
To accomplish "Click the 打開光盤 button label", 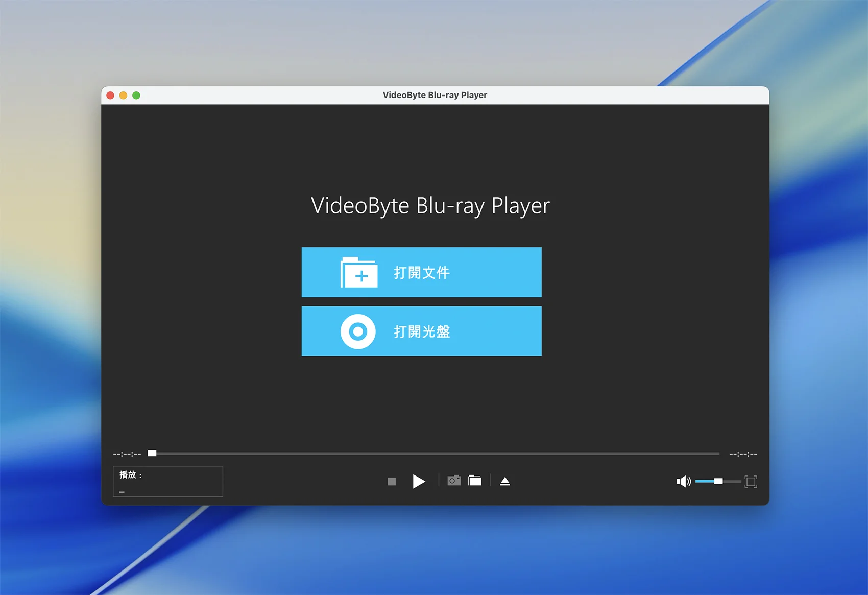I will click(x=422, y=331).
